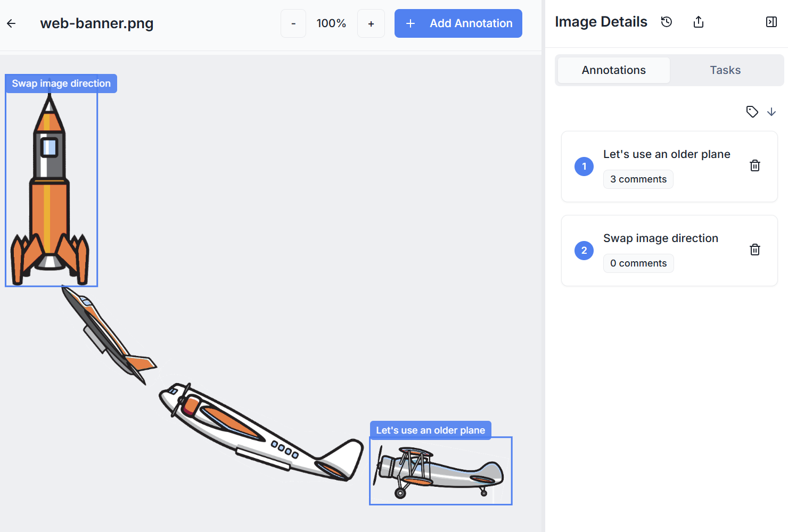Select the biplane annotation box on the canvas

[x=440, y=471]
